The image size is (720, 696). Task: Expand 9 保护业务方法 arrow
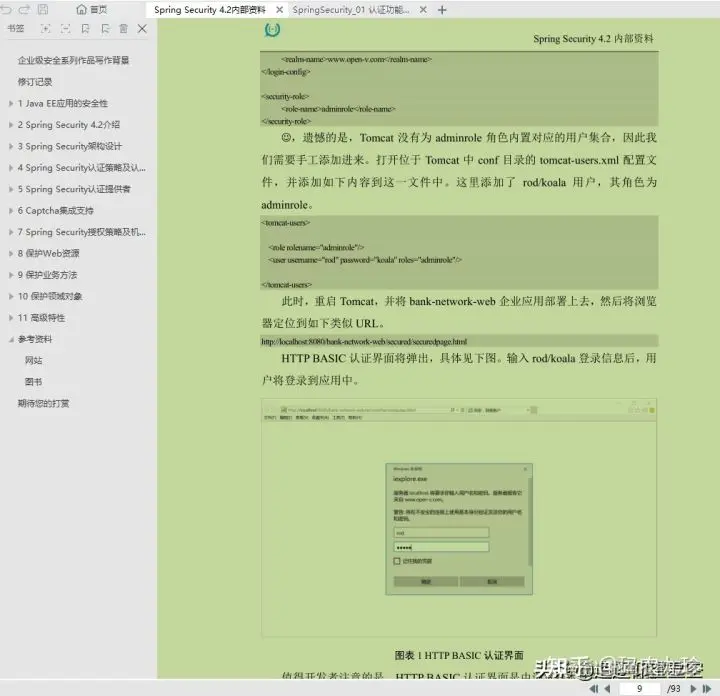click(x=11, y=275)
